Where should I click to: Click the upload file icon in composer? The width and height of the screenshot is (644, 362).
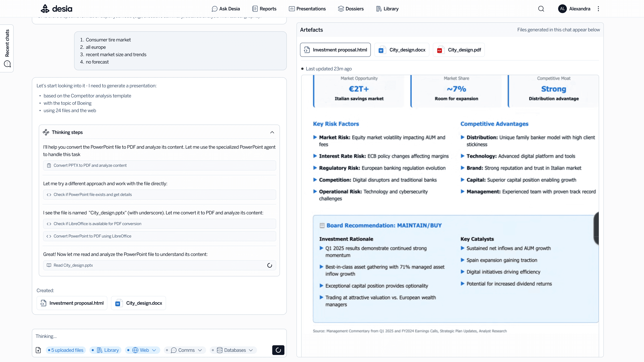38,350
